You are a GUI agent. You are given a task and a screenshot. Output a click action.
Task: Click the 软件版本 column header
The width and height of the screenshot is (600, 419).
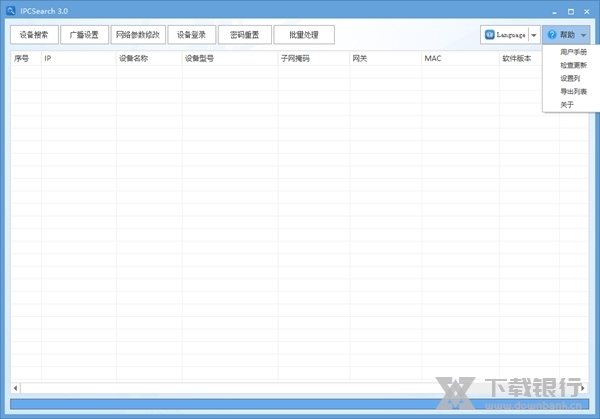[x=521, y=58]
